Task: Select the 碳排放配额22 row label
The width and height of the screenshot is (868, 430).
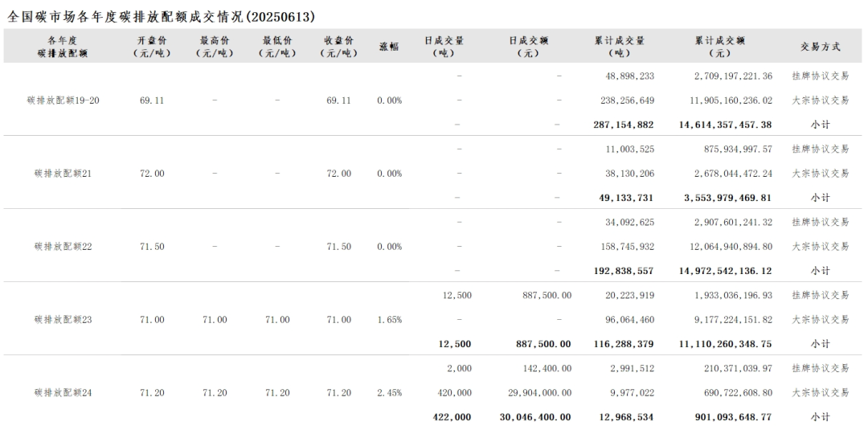Action: [x=63, y=247]
